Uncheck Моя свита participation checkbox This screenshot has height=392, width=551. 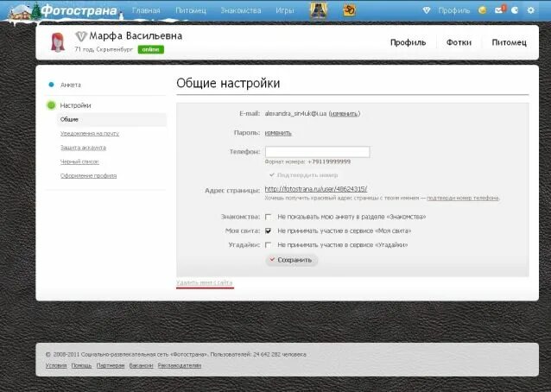click(268, 231)
